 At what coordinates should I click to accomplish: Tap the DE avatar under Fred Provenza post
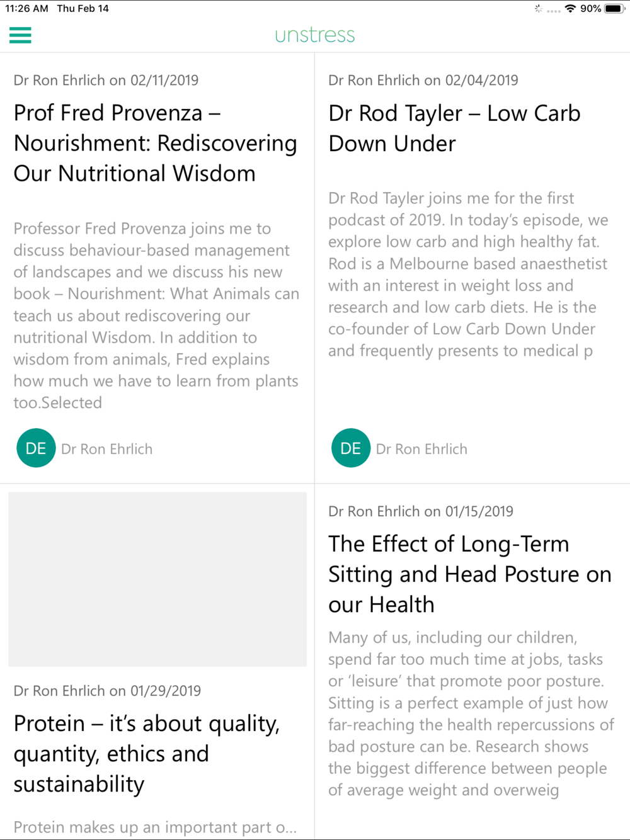(36, 448)
